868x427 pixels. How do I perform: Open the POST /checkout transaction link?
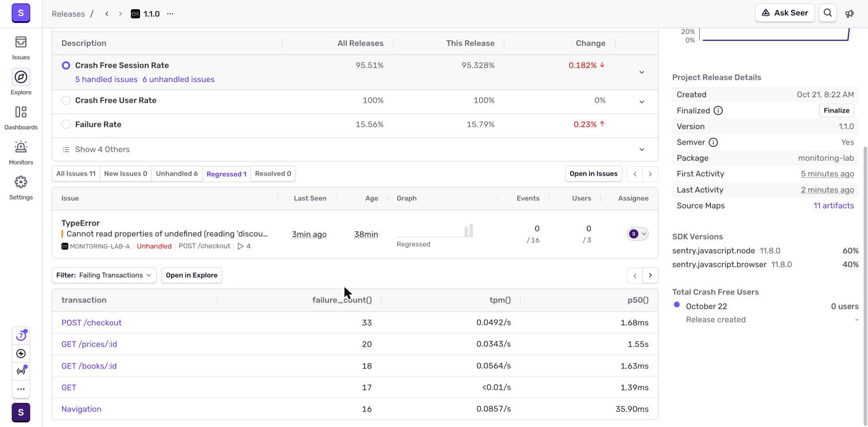coord(91,323)
